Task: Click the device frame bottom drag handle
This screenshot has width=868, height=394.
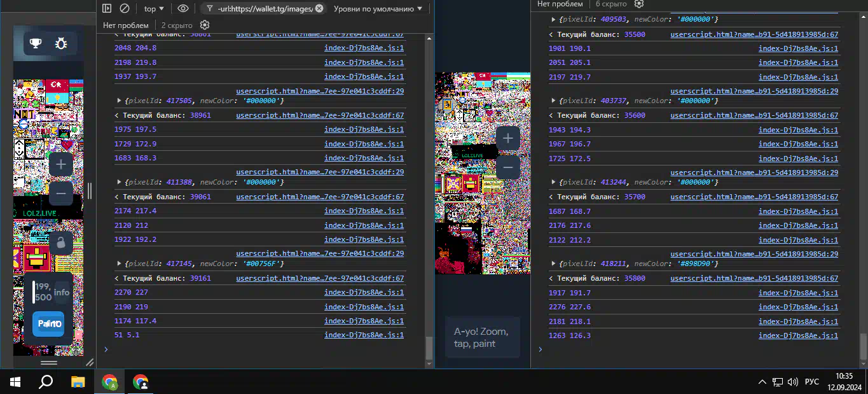Action: 49,363
